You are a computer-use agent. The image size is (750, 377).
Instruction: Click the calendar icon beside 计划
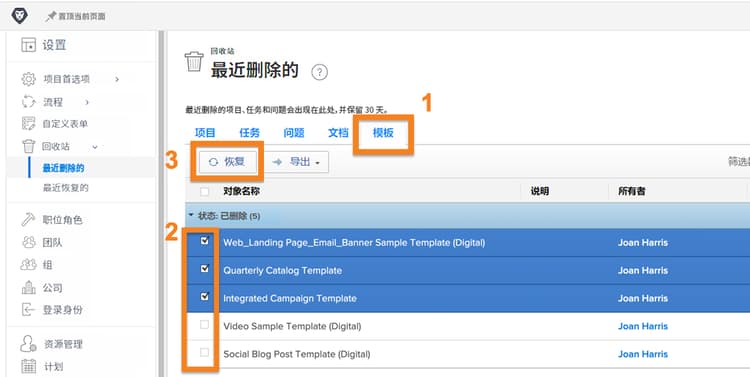(x=28, y=366)
